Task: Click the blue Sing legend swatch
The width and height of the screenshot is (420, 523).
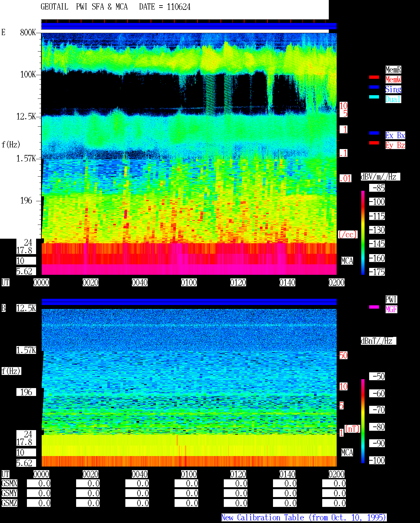Action: tap(374, 87)
